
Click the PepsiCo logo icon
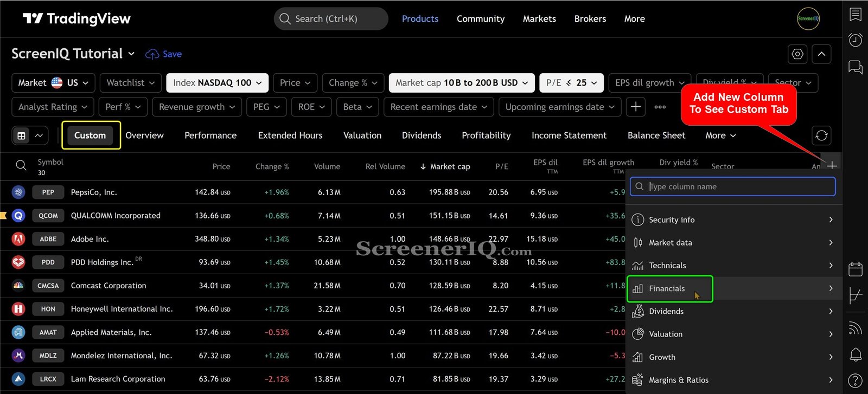click(18, 192)
